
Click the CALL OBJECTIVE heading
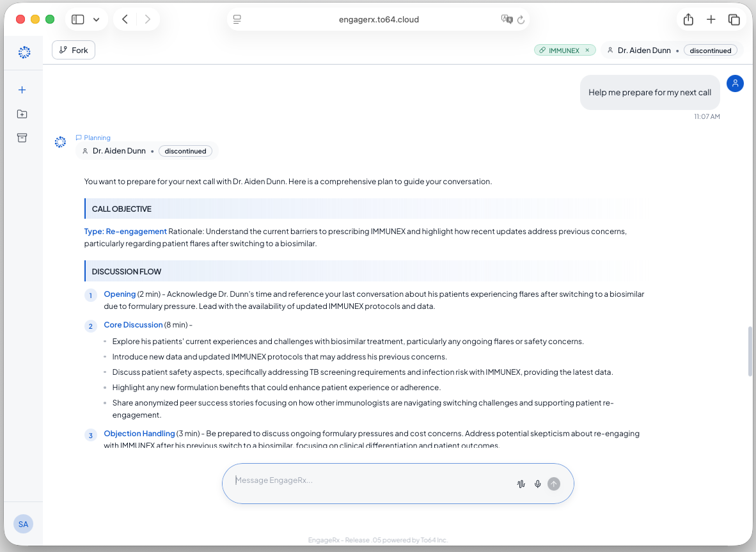tap(122, 209)
